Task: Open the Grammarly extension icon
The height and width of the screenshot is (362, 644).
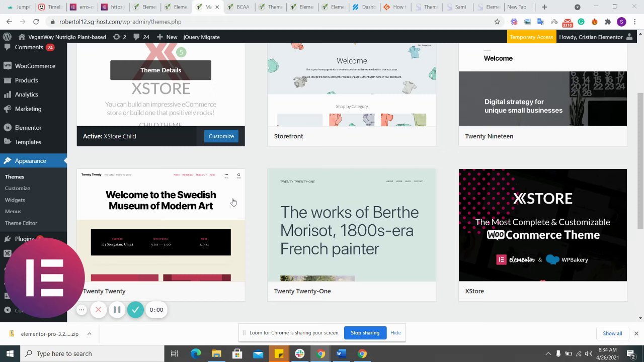Action: pos(581,22)
